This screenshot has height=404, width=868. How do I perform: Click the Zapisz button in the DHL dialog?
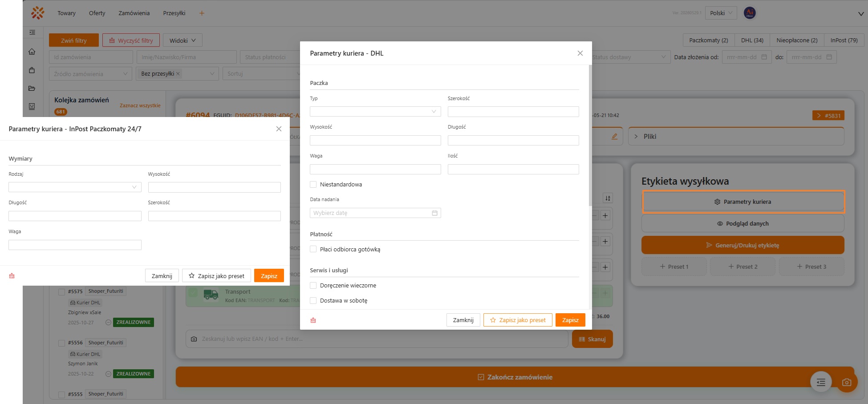point(570,320)
